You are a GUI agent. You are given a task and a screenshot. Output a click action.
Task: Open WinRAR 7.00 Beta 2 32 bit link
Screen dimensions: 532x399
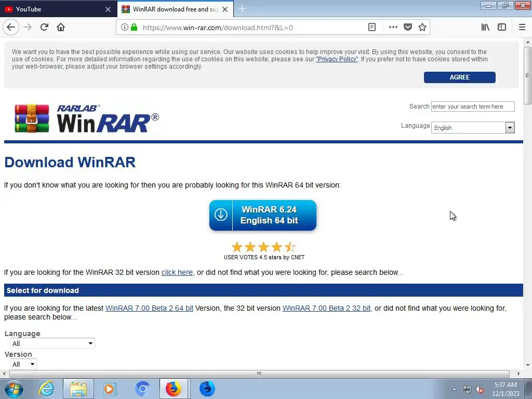pyautogui.click(x=326, y=308)
